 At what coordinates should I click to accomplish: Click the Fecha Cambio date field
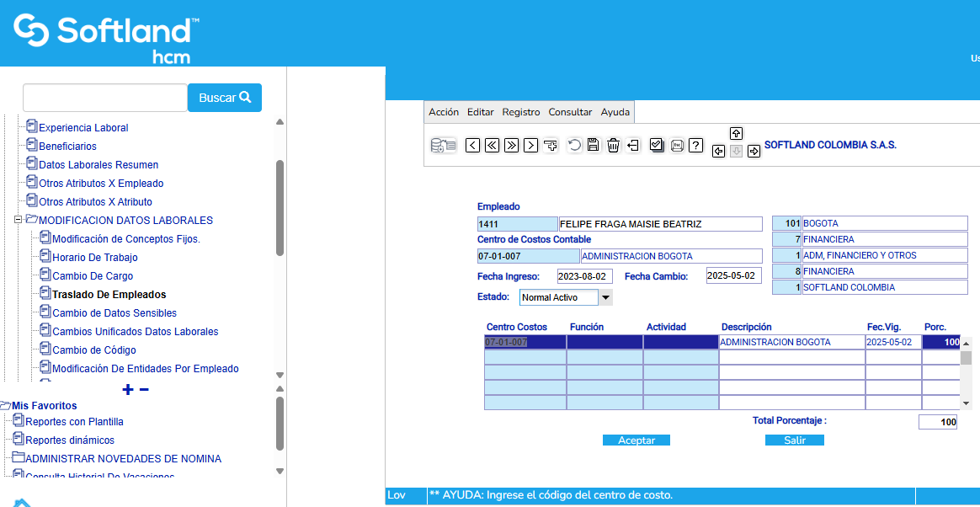click(733, 276)
